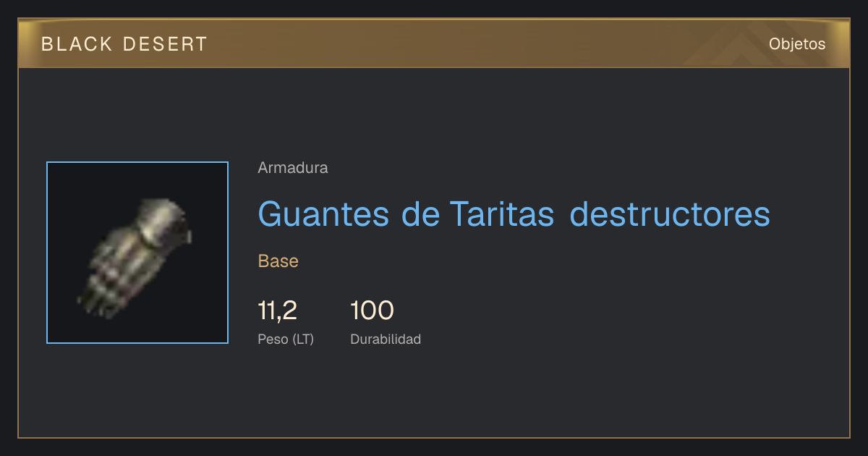Click the (LT) unit text
This screenshot has width=868, height=456.
tap(304, 339)
